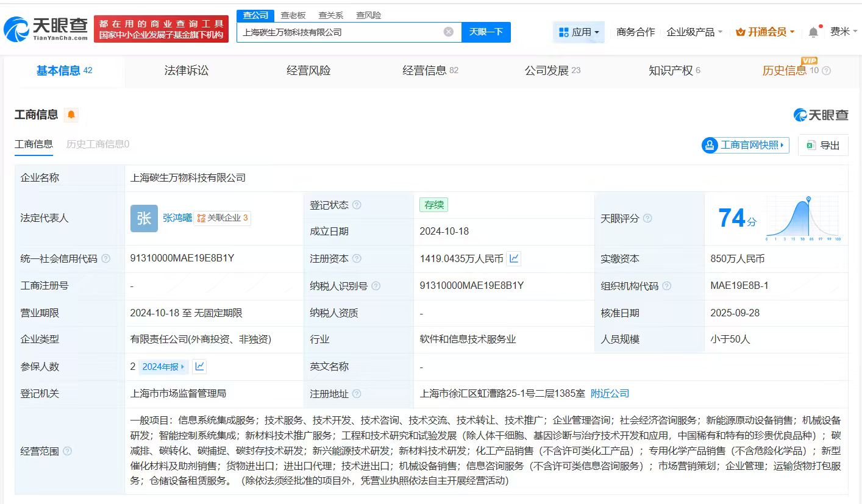Clear search field with the X icon
This screenshot has height=504, width=862.
449,32
